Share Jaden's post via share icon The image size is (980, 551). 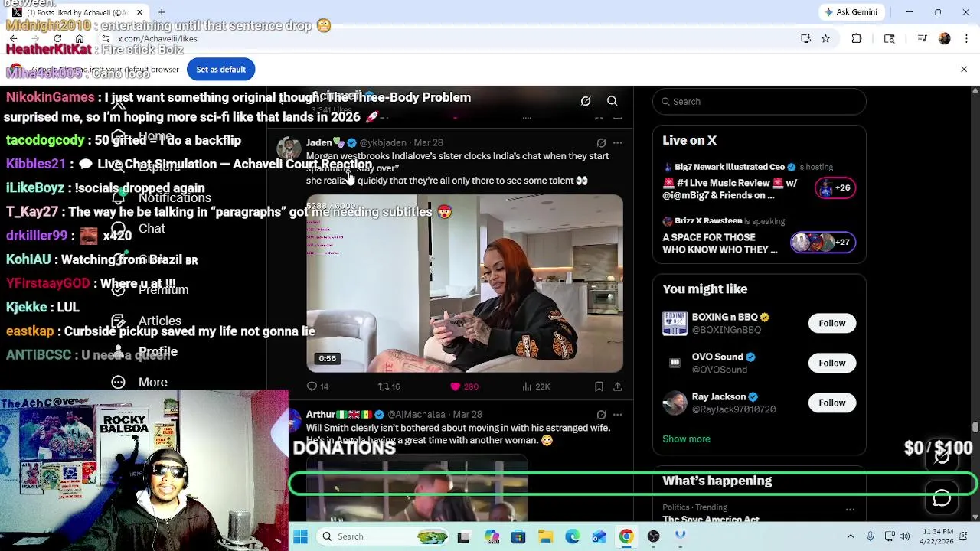click(617, 386)
